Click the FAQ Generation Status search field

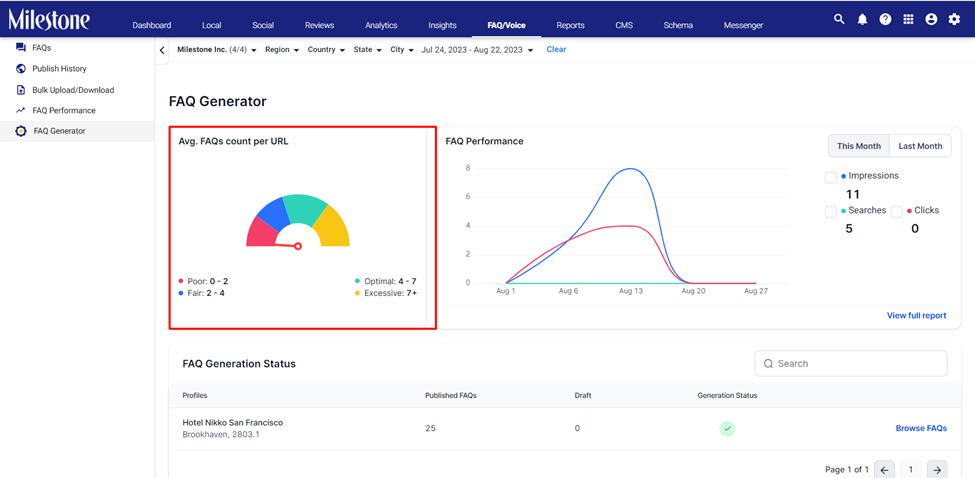(x=851, y=364)
